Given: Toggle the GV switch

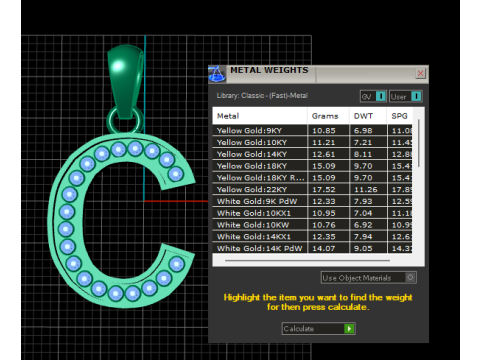Looking at the screenshot, I should pyautogui.click(x=373, y=97).
